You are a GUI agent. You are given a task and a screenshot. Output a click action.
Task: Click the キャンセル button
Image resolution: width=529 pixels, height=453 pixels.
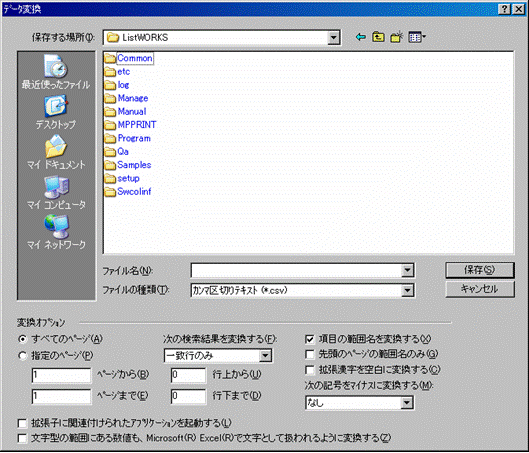coord(479,289)
